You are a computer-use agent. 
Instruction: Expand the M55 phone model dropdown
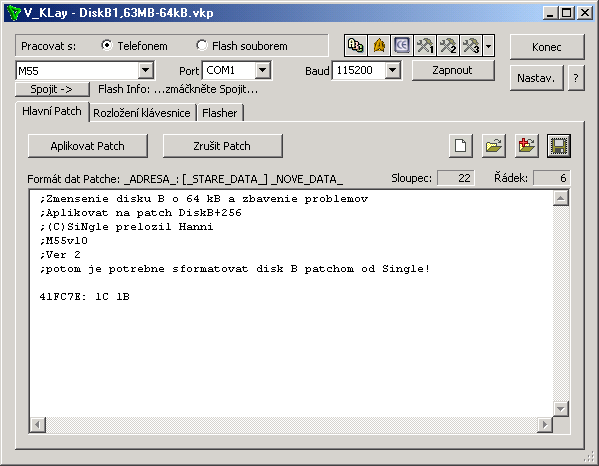tap(146, 71)
